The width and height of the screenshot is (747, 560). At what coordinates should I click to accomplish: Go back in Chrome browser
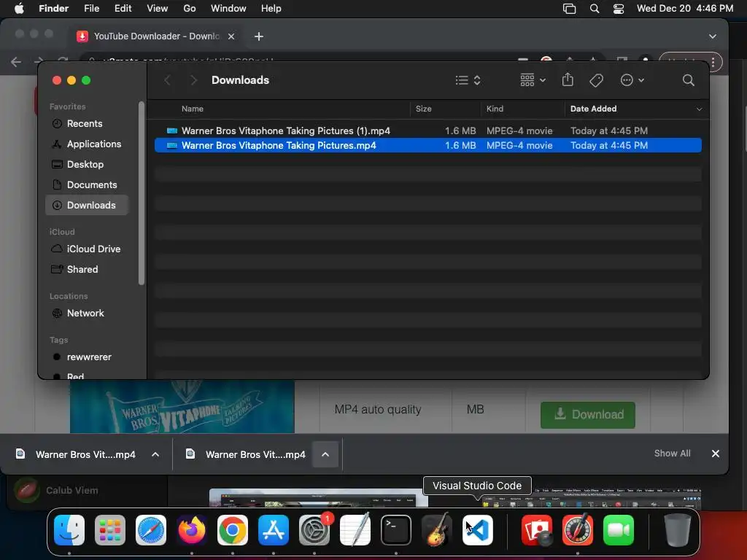click(x=16, y=62)
